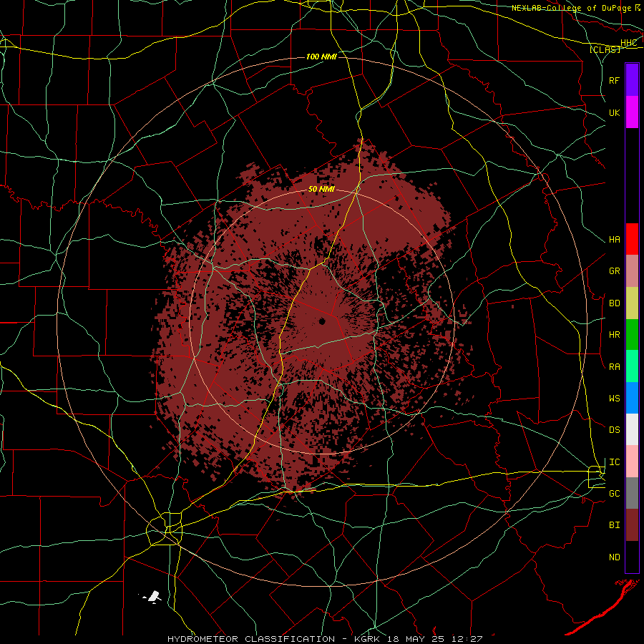Click the 50 NMI range ring label

coord(321,190)
